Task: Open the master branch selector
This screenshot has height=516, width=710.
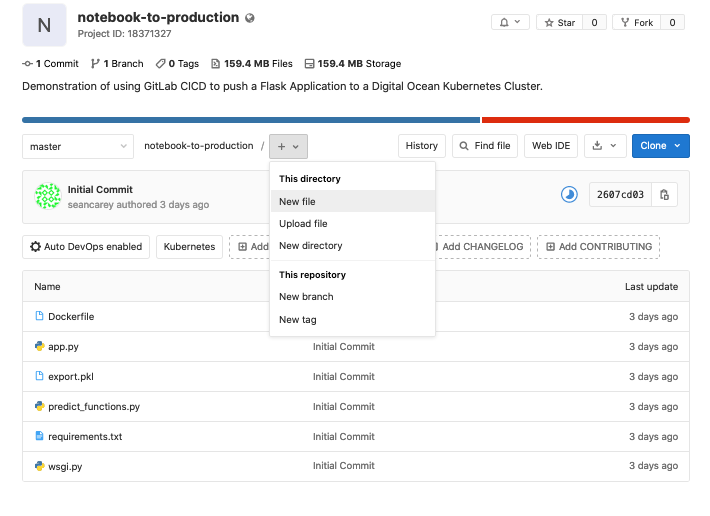Action: pyautogui.click(x=78, y=146)
